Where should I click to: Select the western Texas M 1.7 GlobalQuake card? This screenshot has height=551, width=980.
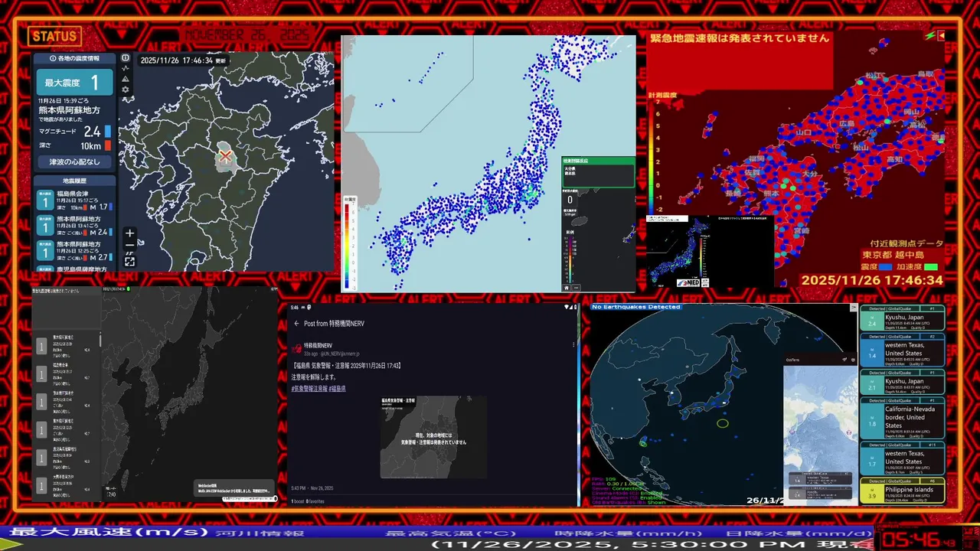tap(902, 458)
